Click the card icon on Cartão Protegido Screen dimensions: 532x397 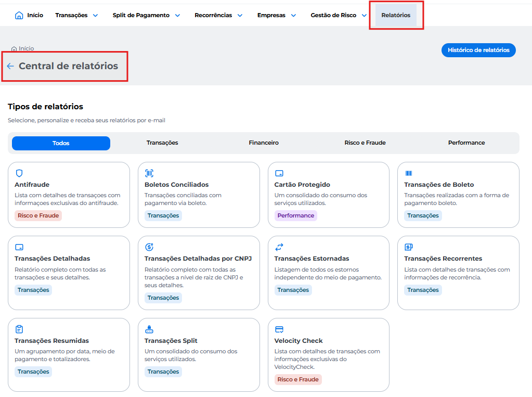[x=279, y=173]
